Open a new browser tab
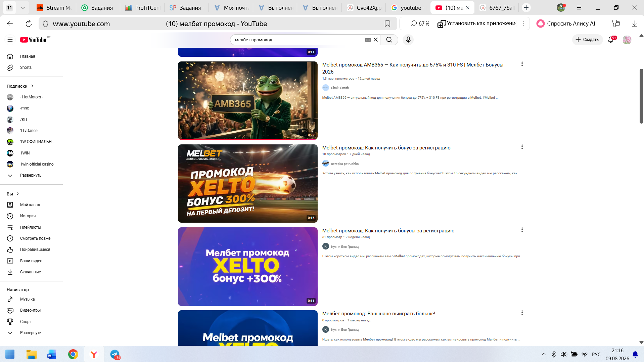 [x=526, y=8]
